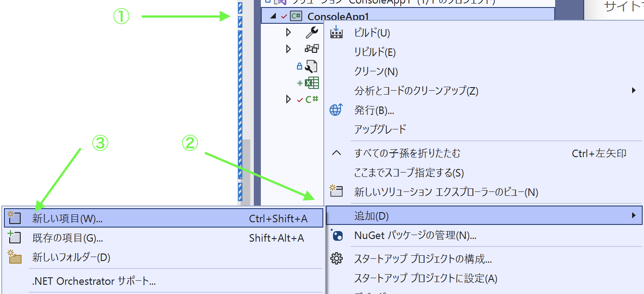Select the C# source file icon
The width and height of the screenshot is (644, 294).
[x=312, y=99]
